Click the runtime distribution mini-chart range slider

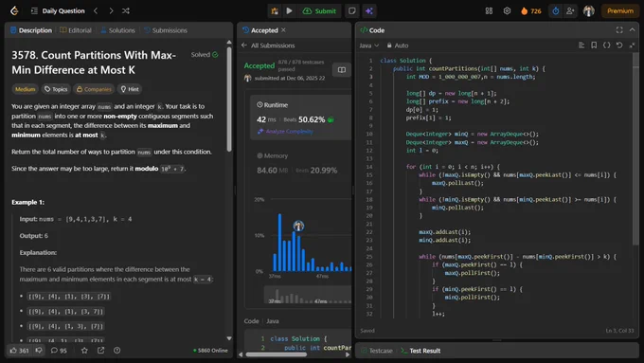307,296
